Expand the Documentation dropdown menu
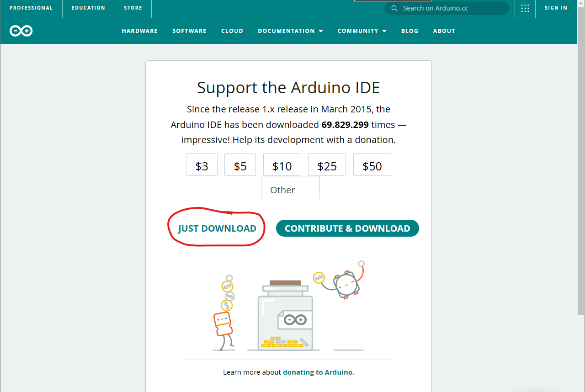This screenshot has height=392, width=585. [290, 31]
